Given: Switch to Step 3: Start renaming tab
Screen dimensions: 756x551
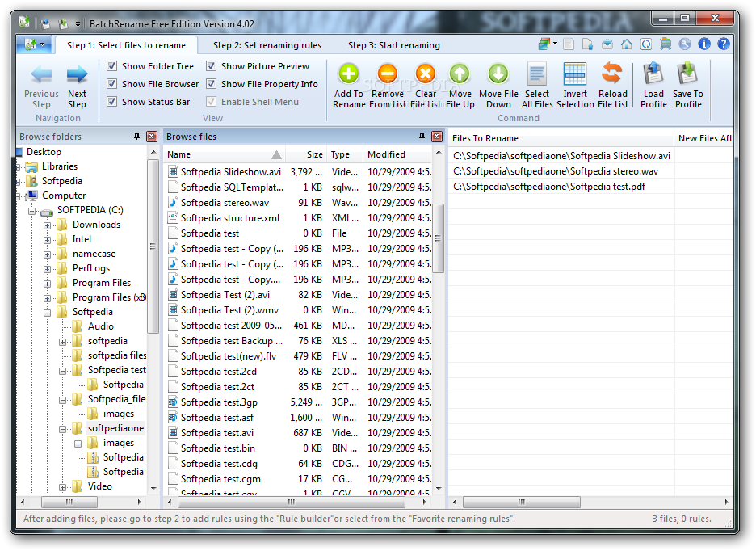Looking at the screenshot, I should point(394,45).
